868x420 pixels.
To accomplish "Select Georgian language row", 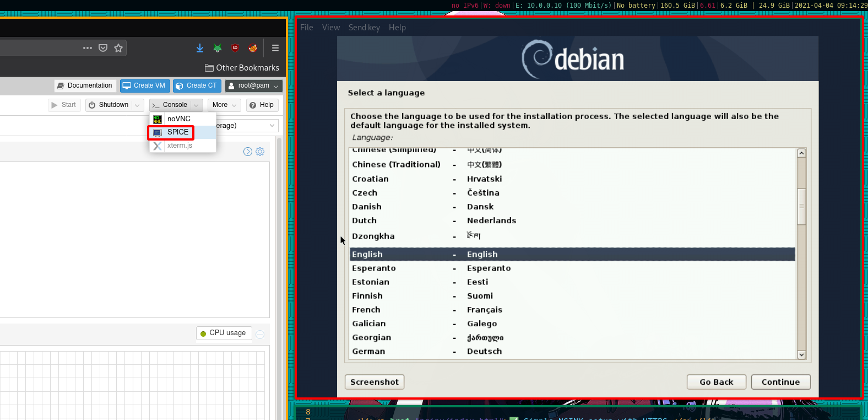I will [x=572, y=337].
